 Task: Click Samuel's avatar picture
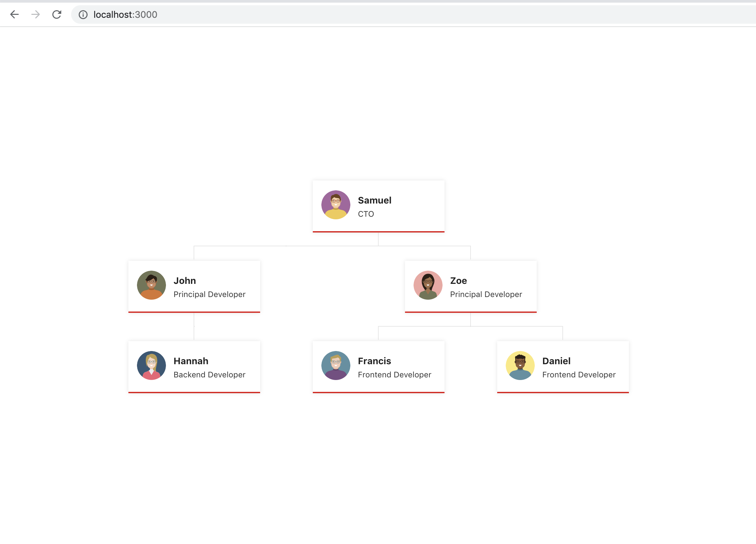(x=336, y=205)
